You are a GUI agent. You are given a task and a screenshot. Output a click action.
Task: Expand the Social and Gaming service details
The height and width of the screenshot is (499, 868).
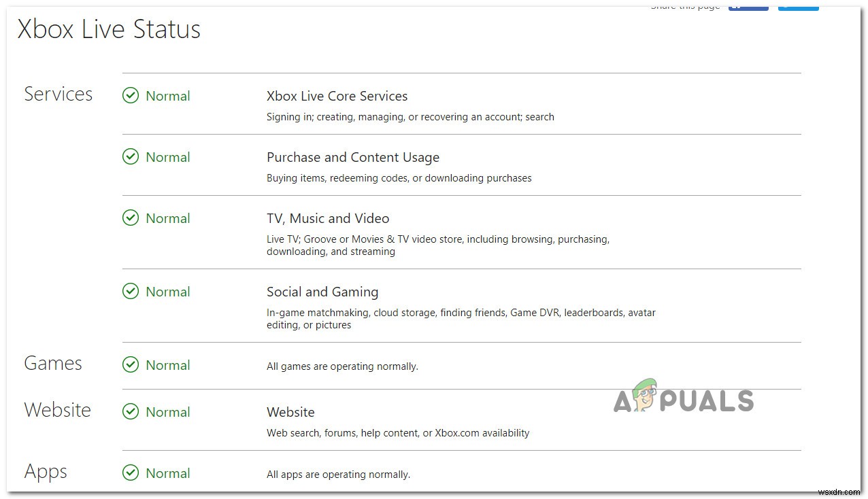(x=322, y=292)
